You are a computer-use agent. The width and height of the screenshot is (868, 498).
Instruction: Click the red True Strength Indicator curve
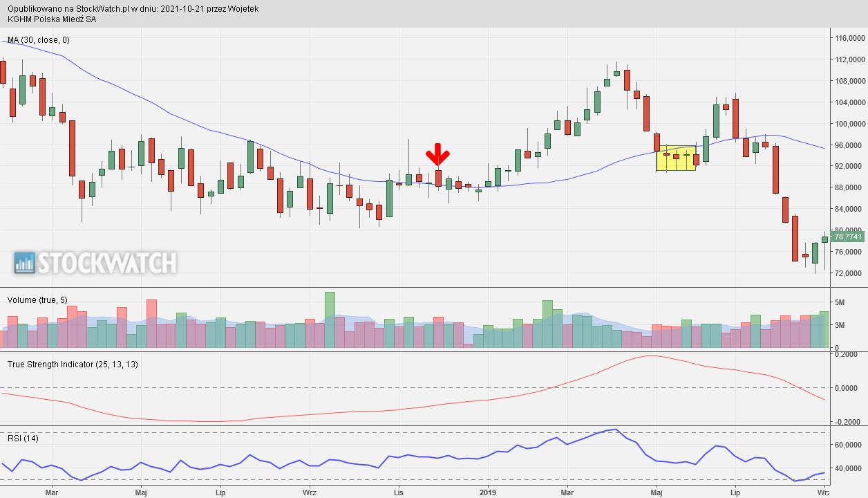click(x=415, y=409)
